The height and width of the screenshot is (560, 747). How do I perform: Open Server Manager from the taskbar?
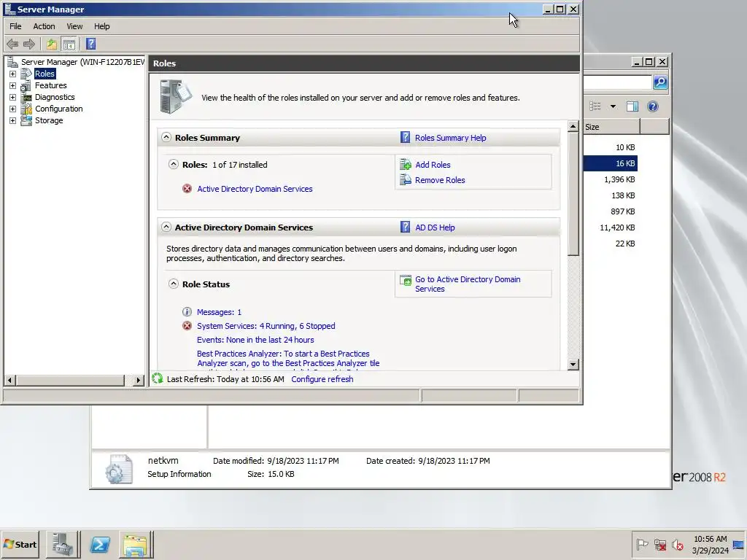[x=63, y=544]
